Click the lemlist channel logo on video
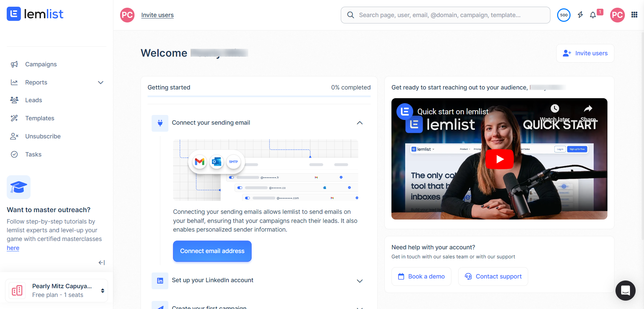Screen dimensions: 644x309 click(x=405, y=112)
